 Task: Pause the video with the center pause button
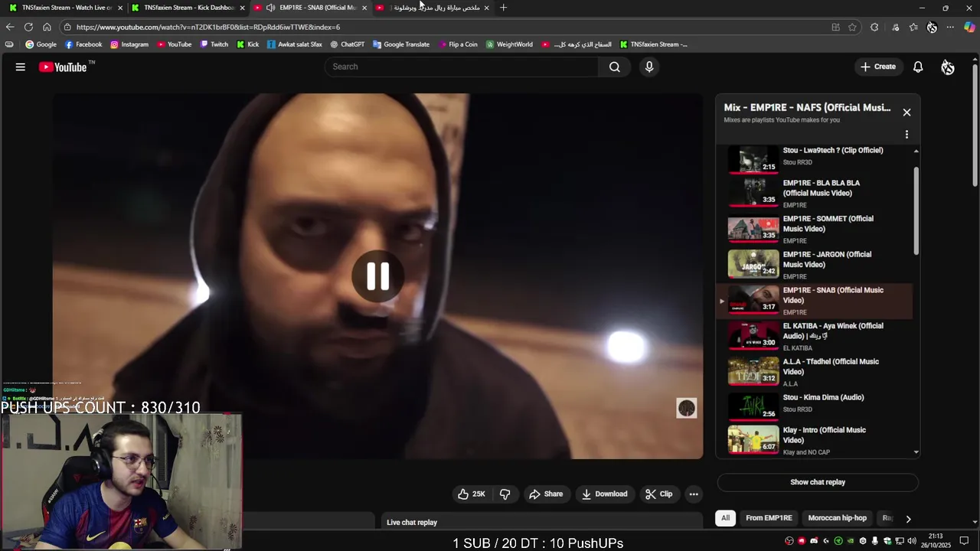pos(377,276)
